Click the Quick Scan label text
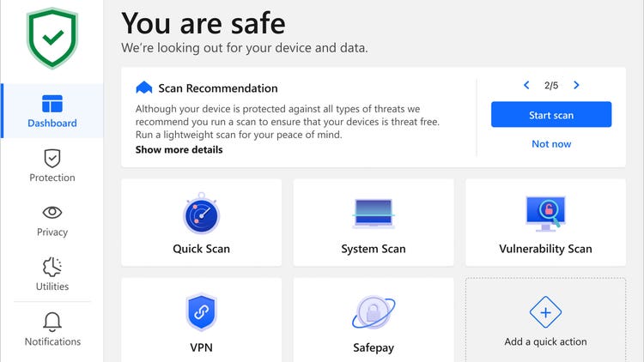The image size is (644, 362). pos(201,249)
